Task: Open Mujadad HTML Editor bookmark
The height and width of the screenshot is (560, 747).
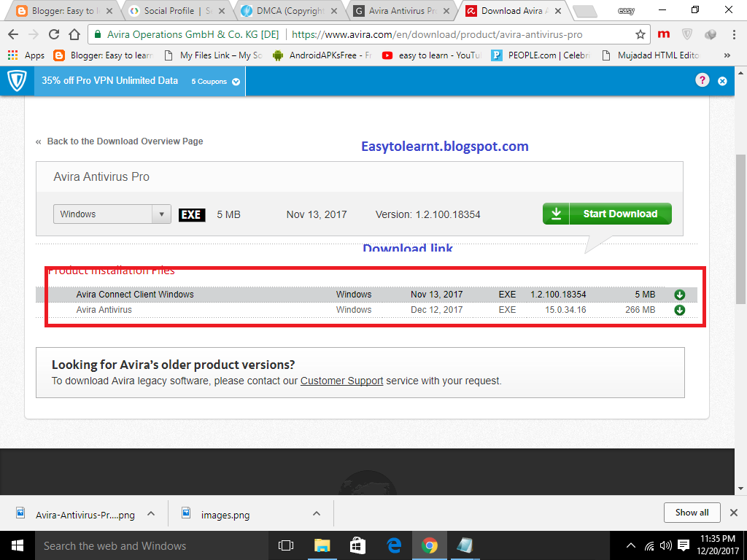Action: point(650,55)
